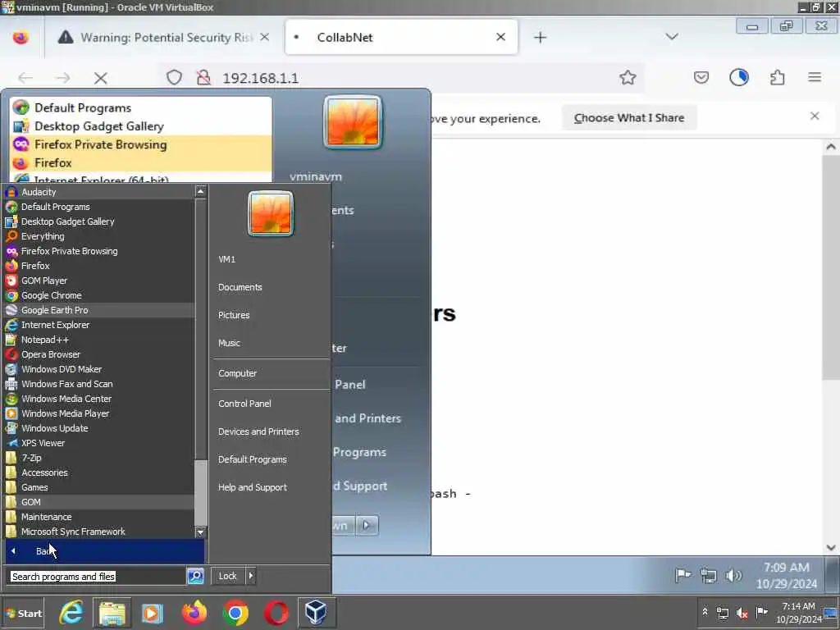Open Opera Browser from the programs list

[x=99, y=354]
